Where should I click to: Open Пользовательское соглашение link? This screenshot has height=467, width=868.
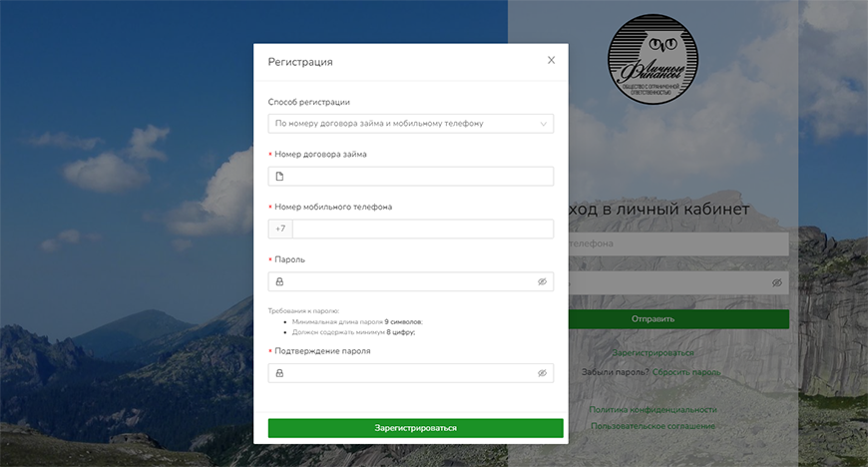tap(652, 426)
